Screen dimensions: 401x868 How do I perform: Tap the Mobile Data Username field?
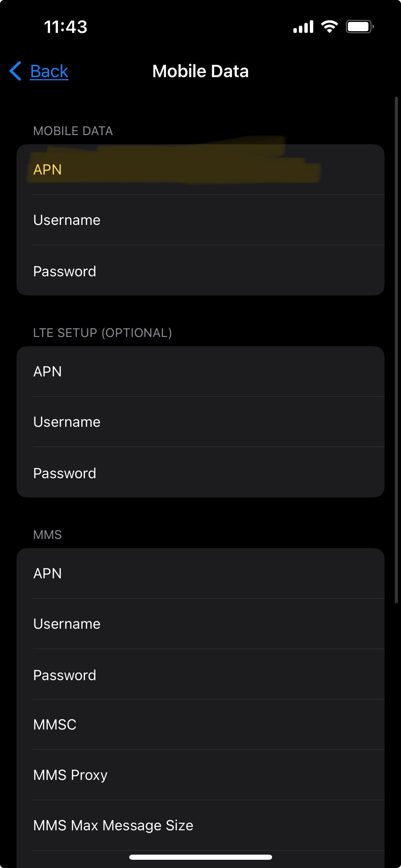(x=200, y=220)
